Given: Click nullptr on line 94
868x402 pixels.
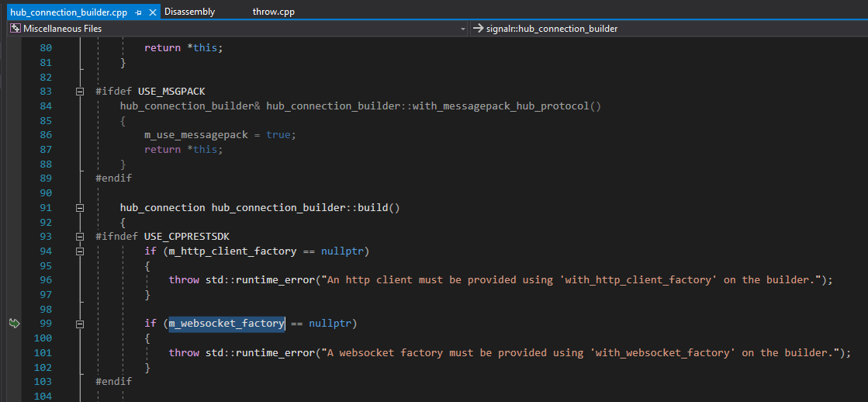Looking at the screenshot, I should coord(342,251).
